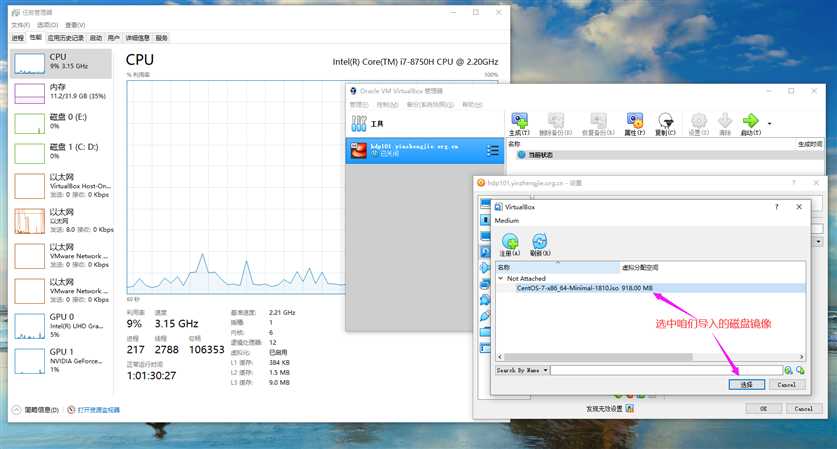Click the greyed delete snapshot toolbar icon

coord(556,121)
